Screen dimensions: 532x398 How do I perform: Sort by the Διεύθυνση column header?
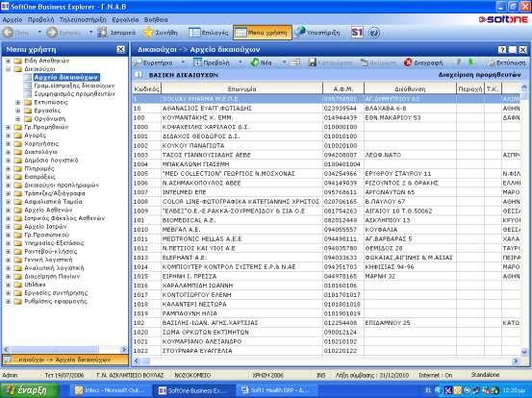[x=410, y=88]
